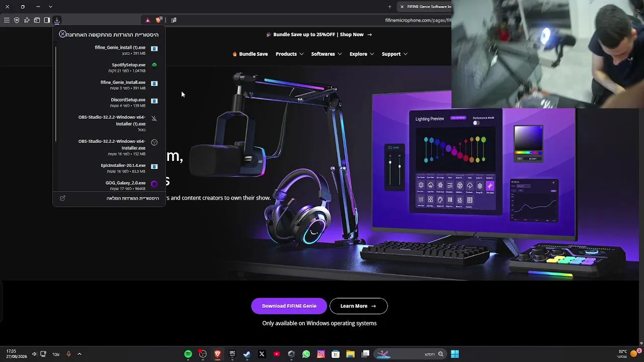The image size is (644, 362).
Task: Open the SpotifySetup.exe download entry
Action: pyautogui.click(x=110, y=67)
